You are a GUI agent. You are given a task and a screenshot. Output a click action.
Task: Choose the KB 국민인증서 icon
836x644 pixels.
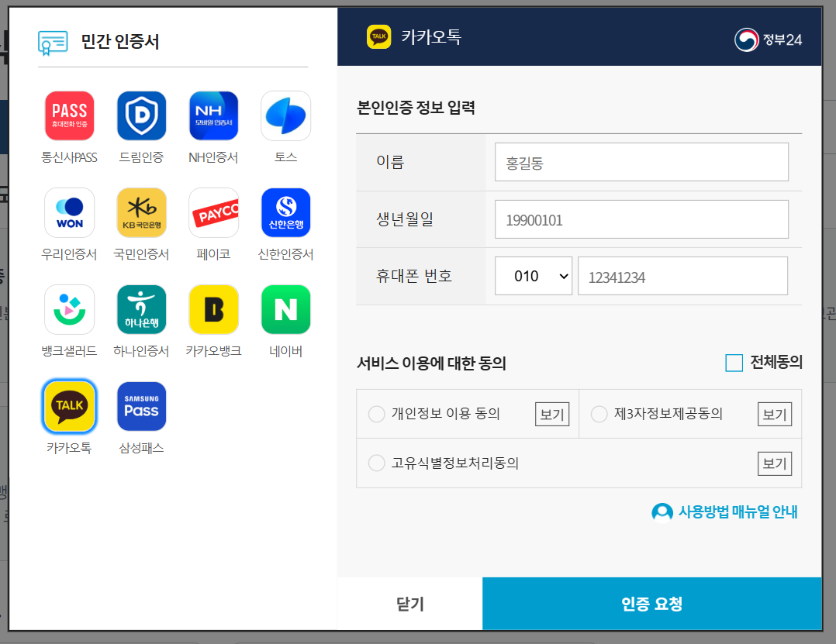point(141,212)
